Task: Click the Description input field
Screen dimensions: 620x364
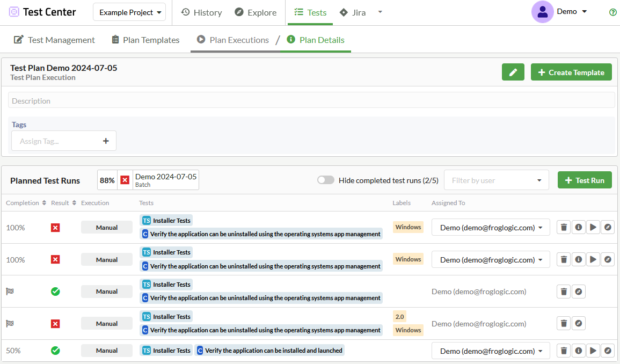Action: pyautogui.click(x=311, y=101)
